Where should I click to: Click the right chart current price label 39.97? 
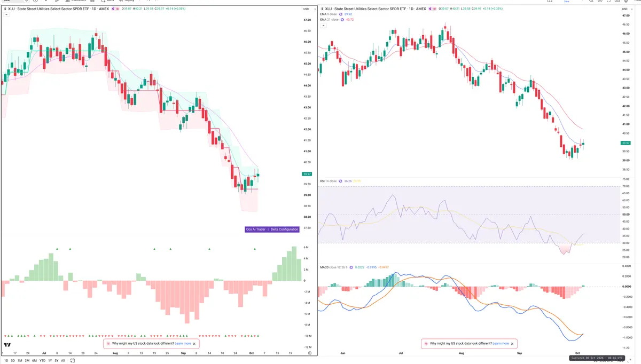[627, 143]
